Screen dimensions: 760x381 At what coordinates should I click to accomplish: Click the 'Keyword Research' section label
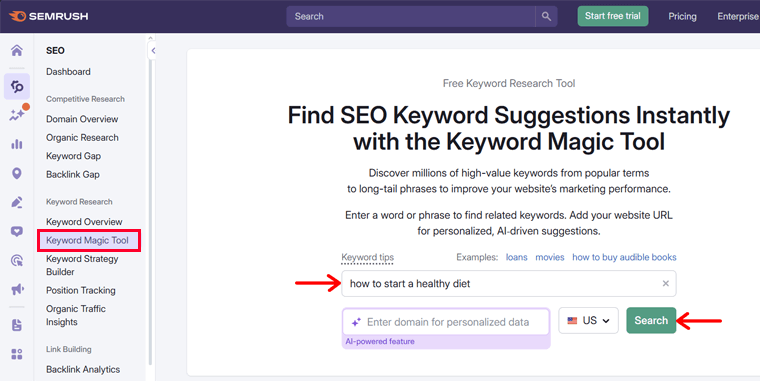click(x=79, y=202)
